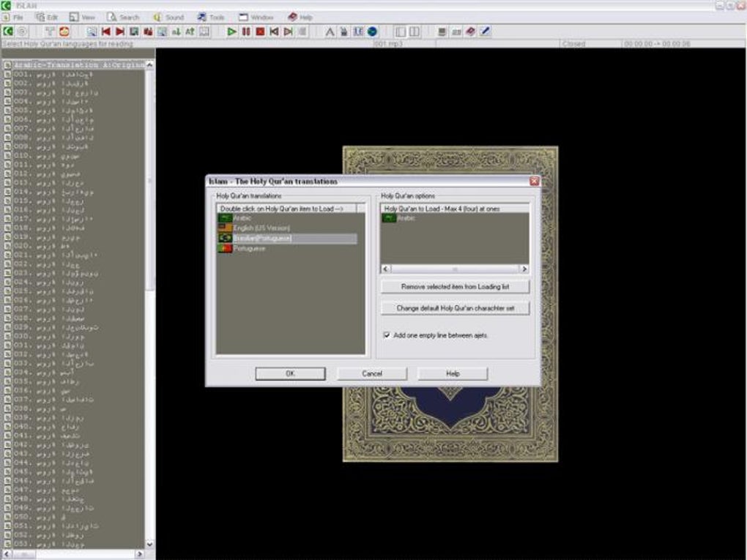Click the load list's right scroll arrow
The height and width of the screenshot is (560, 747).
click(x=524, y=269)
